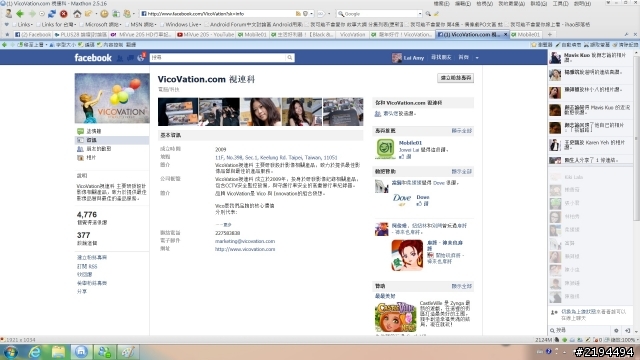Click the CastleVille ad image
The height and width of the screenshot is (360, 640).
tap(395, 317)
